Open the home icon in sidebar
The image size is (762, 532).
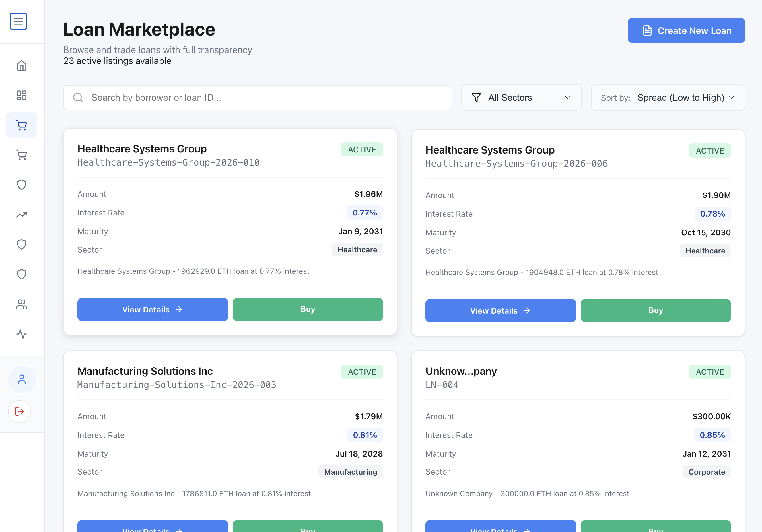(22, 65)
